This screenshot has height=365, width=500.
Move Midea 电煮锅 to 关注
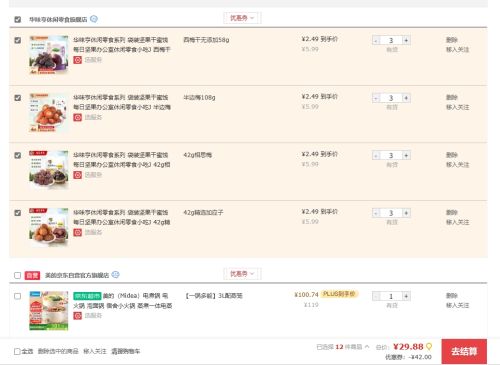point(457,305)
